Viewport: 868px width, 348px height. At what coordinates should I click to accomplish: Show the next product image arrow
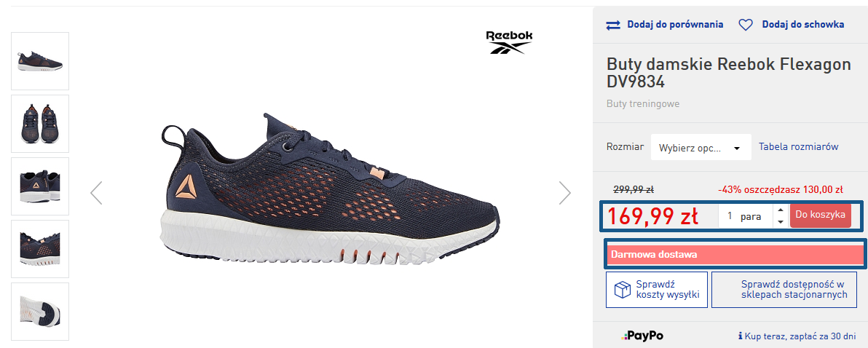tap(564, 193)
